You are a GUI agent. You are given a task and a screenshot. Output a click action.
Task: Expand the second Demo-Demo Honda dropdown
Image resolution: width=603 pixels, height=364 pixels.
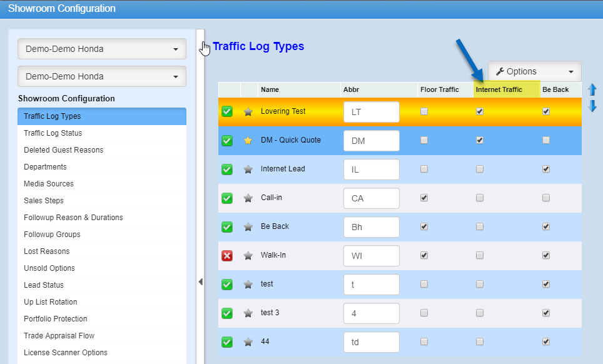pyautogui.click(x=102, y=76)
